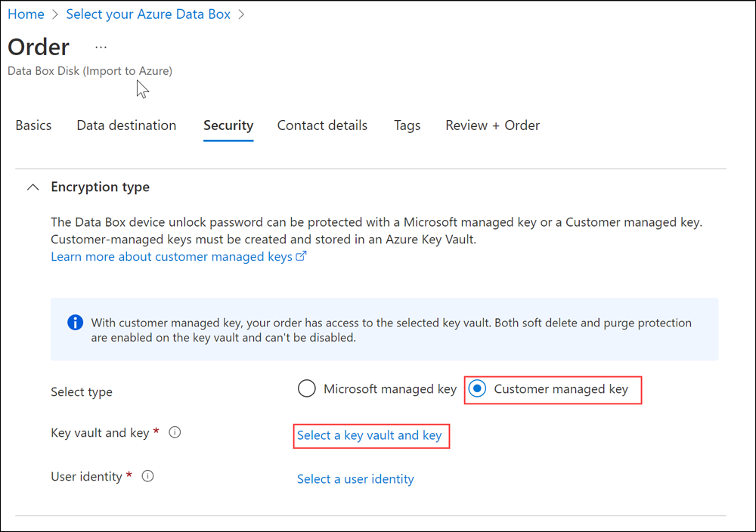Go back to Select your Azure Data Box

(148, 14)
